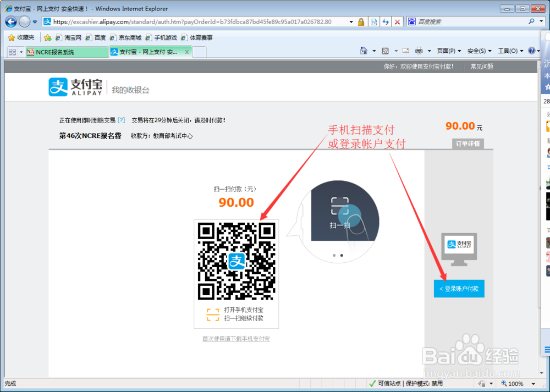Open the 页面(P) menu
Image resolution: width=550 pixels, height=392 pixels.
click(x=449, y=51)
